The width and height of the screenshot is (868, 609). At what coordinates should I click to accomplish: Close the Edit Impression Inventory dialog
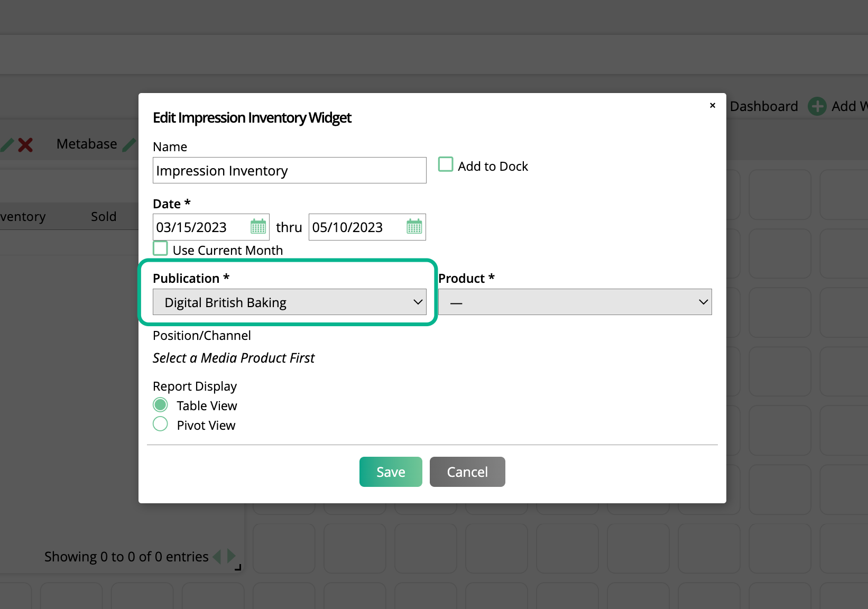tap(712, 105)
